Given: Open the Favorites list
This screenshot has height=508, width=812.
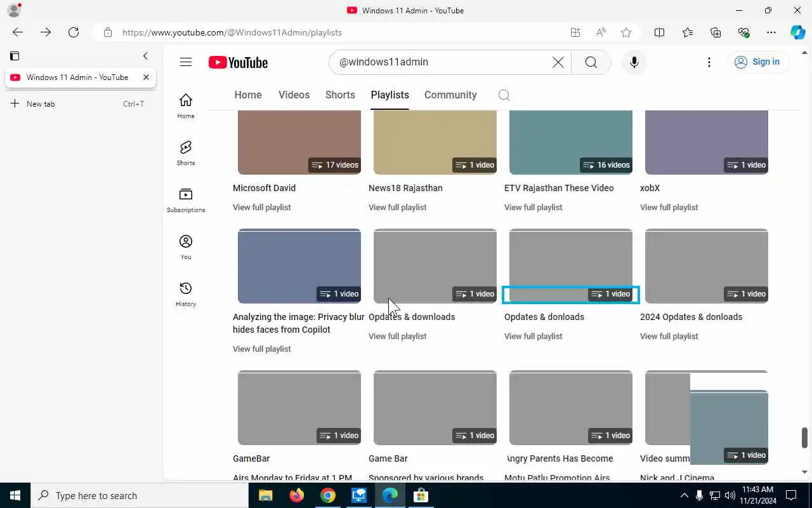Looking at the screenshot, I should (x=688, y=32).
